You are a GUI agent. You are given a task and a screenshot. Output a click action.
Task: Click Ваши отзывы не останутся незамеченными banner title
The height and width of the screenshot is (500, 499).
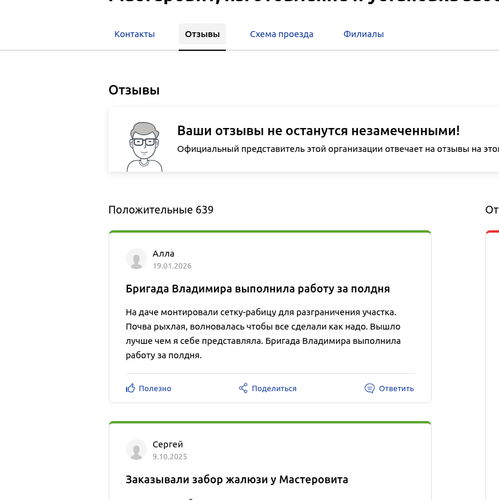tap(318, 131)
